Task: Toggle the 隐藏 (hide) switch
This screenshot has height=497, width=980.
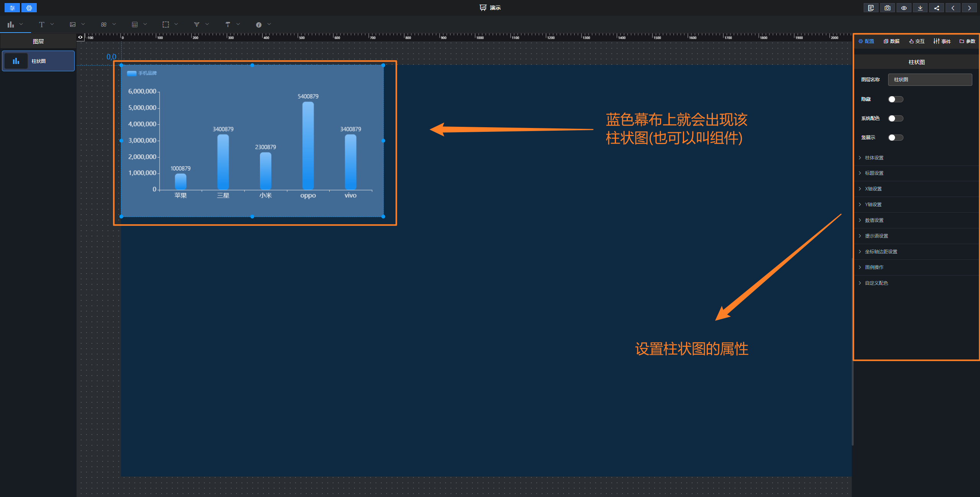Action: point(895,99)
